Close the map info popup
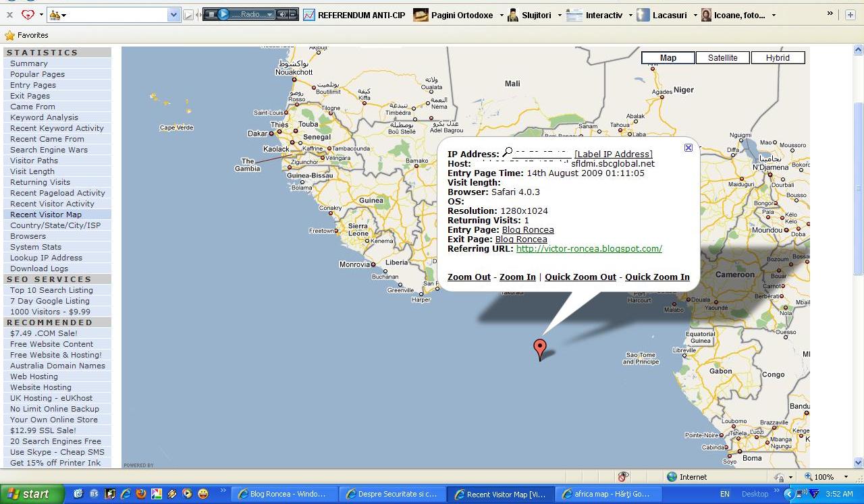This screenshot has height=504, width=864. [688, 148]
